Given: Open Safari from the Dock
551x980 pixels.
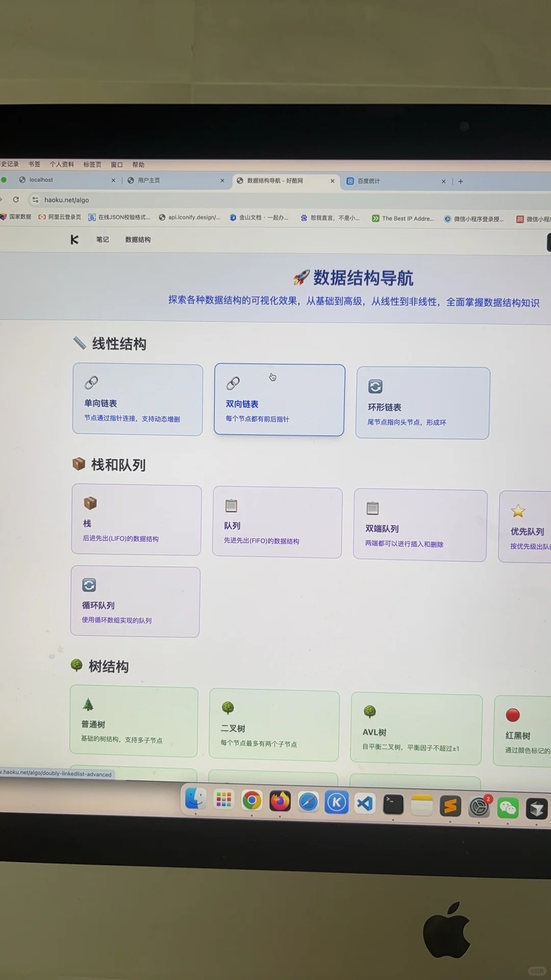Looking at the screenshot, I should pos(308,802).
